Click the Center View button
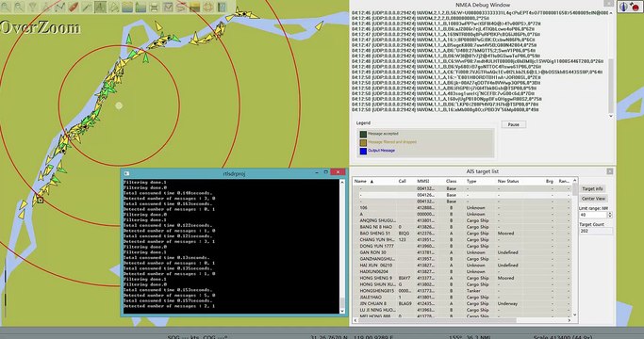The height and width of the screenshot is (339, 644). pos(593,199)
